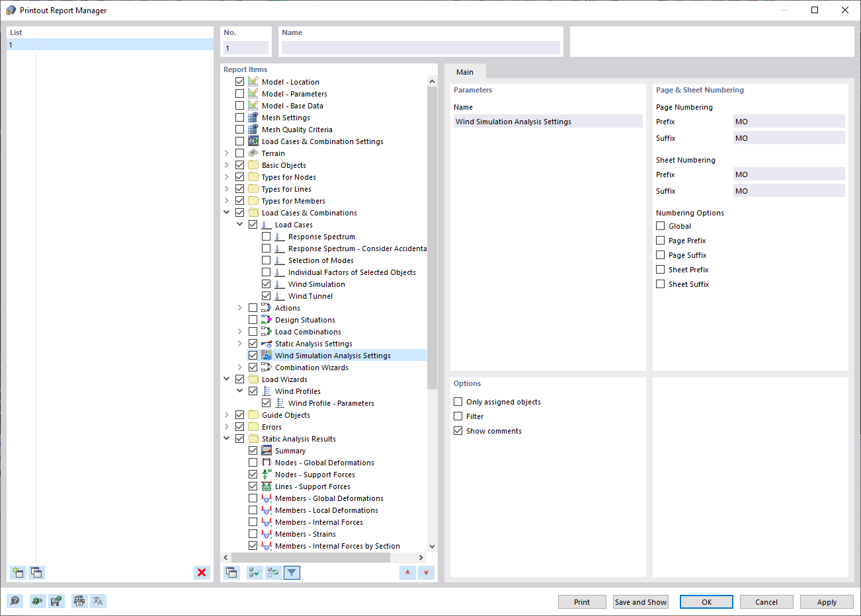This screenshot has height=616, width=861.
Task: Switch to the Main tab
Action: coord(465,71)
